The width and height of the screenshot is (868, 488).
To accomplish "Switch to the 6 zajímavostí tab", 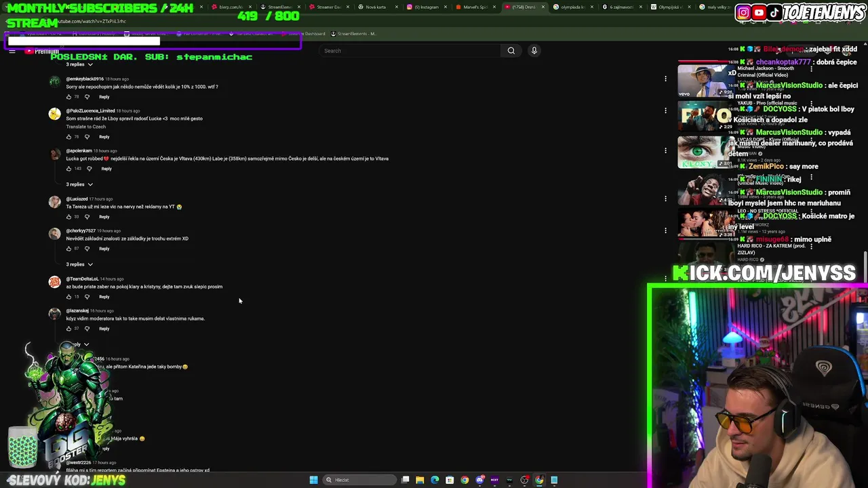I will pyautogui.click(x=620, y=7).
